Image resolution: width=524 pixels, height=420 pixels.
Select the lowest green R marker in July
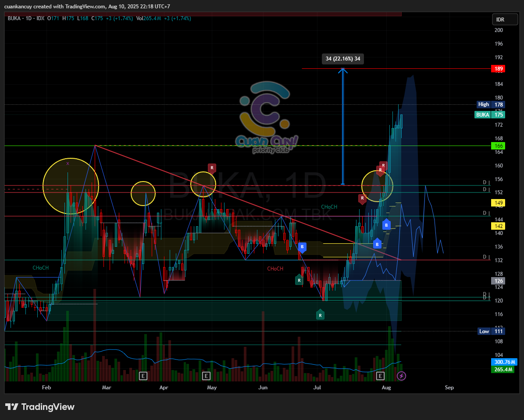(x=320, y=315)
